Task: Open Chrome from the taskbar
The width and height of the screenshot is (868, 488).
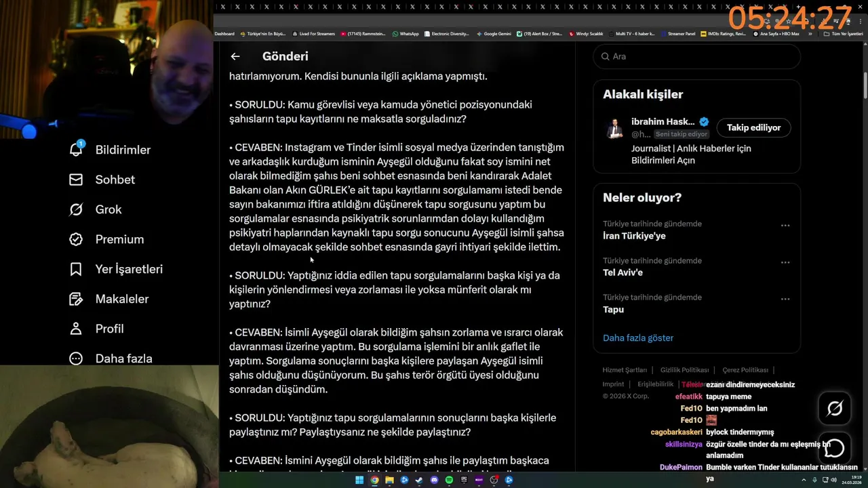Action: point(374,480)
